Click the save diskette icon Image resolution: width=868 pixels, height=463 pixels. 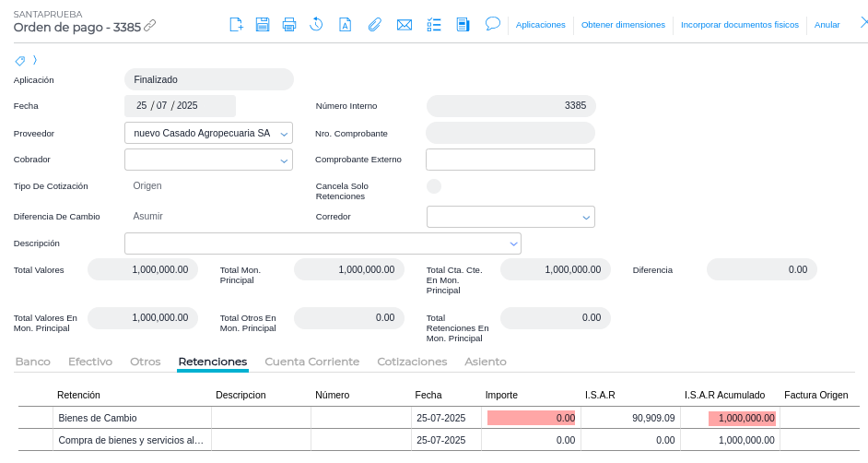pos(263,25)
